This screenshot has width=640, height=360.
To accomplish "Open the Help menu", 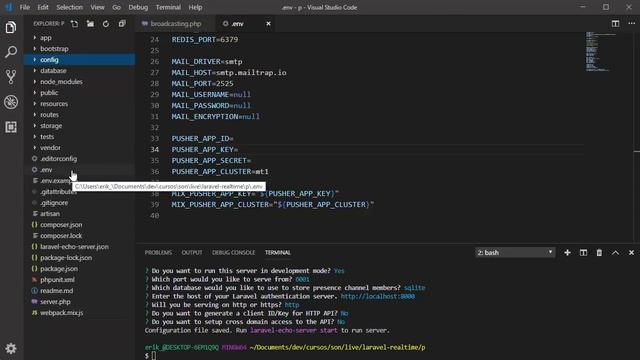I will pos(195,7).
